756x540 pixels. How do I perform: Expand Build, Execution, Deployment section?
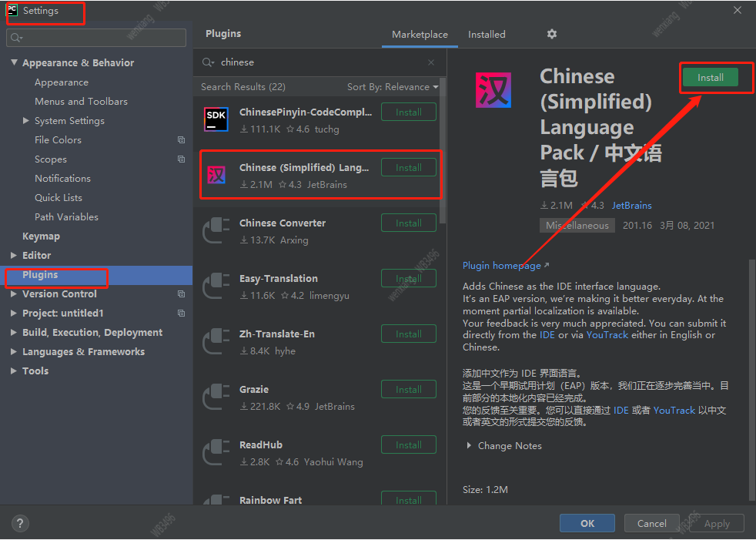click(x=14, y=333)
